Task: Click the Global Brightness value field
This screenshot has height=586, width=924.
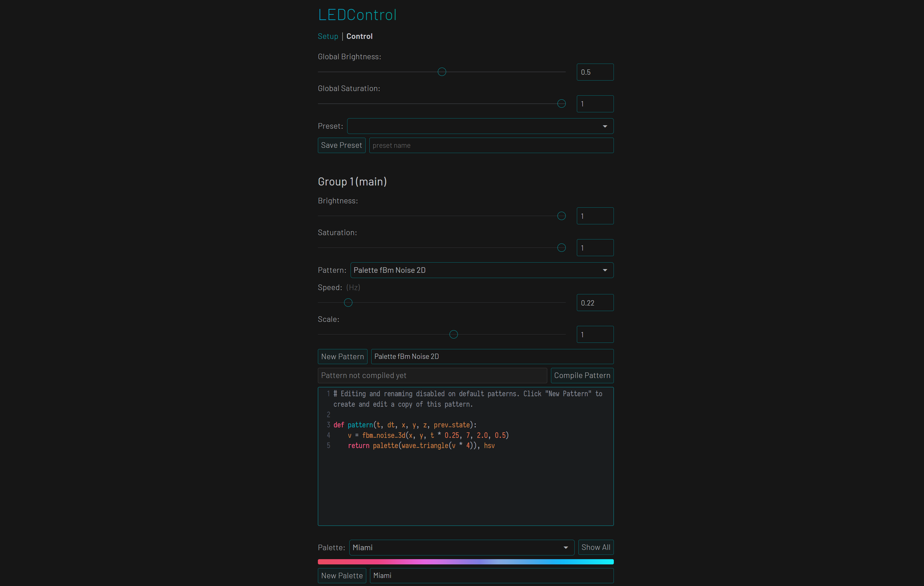Action: pos(594,72)
